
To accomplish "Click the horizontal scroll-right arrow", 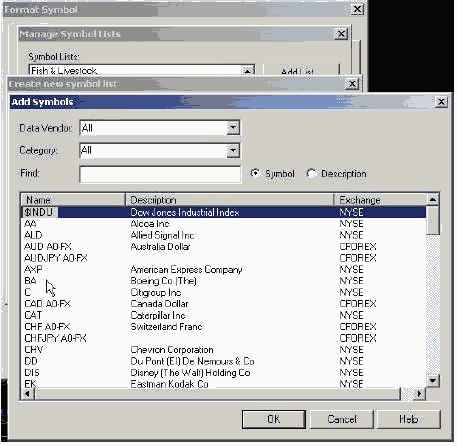I will point(419,394).
